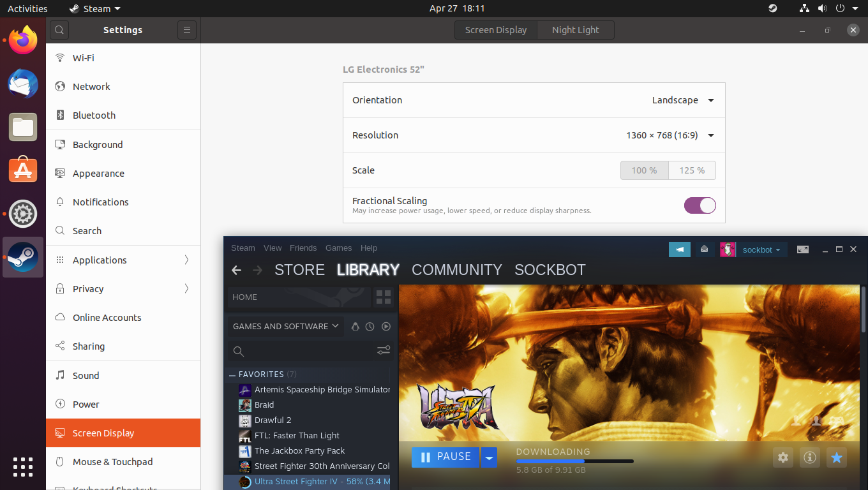
Task: Open the Steam menu
Action: (x=243, y=248)
